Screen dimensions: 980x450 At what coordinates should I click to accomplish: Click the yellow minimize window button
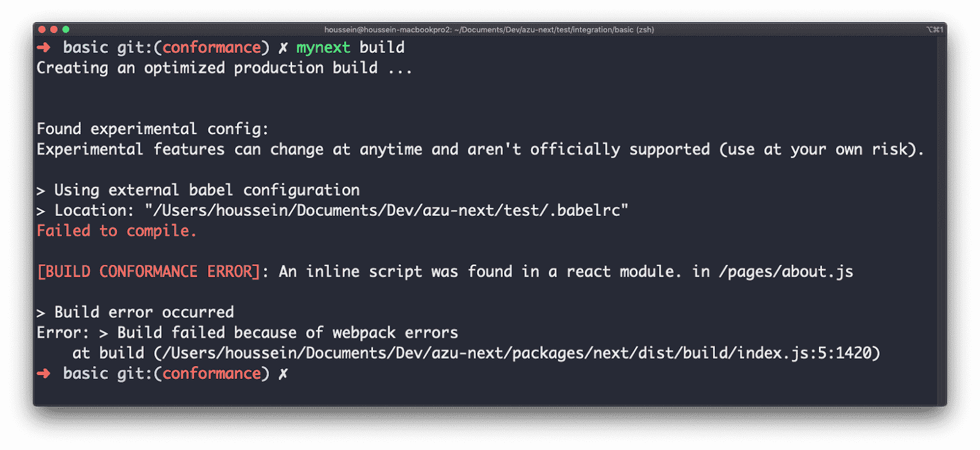(x=54, y=29)
